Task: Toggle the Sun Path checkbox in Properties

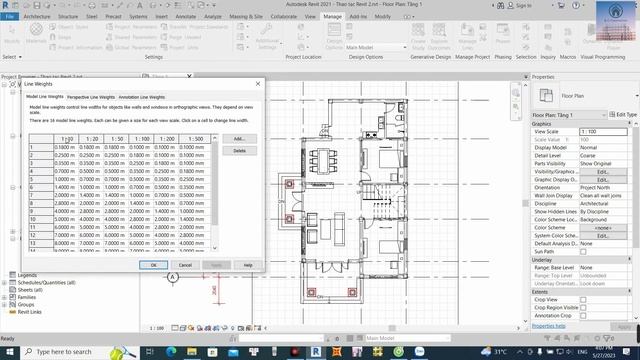Action: (583, 252)
